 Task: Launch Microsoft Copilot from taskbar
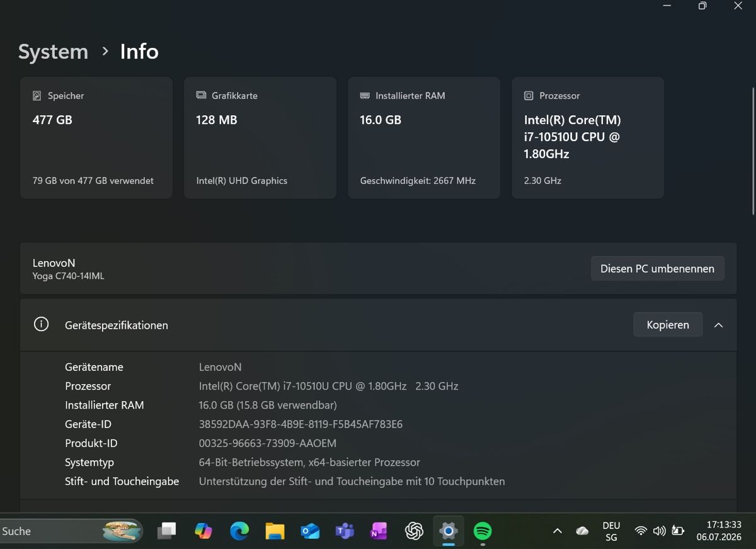203,531
